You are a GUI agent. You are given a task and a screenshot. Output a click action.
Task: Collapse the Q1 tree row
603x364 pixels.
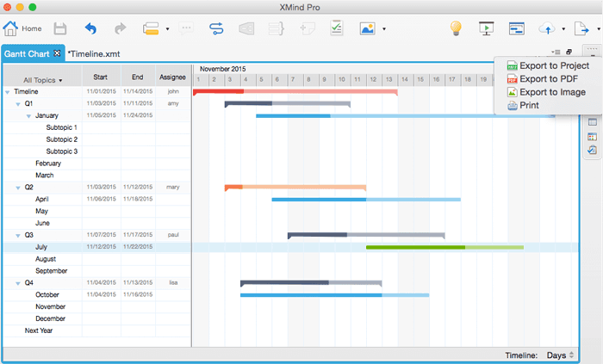coord(18,104)
